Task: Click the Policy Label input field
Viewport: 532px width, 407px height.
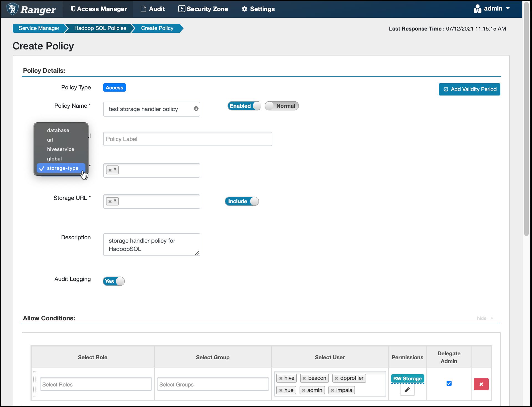Action: 188,139
